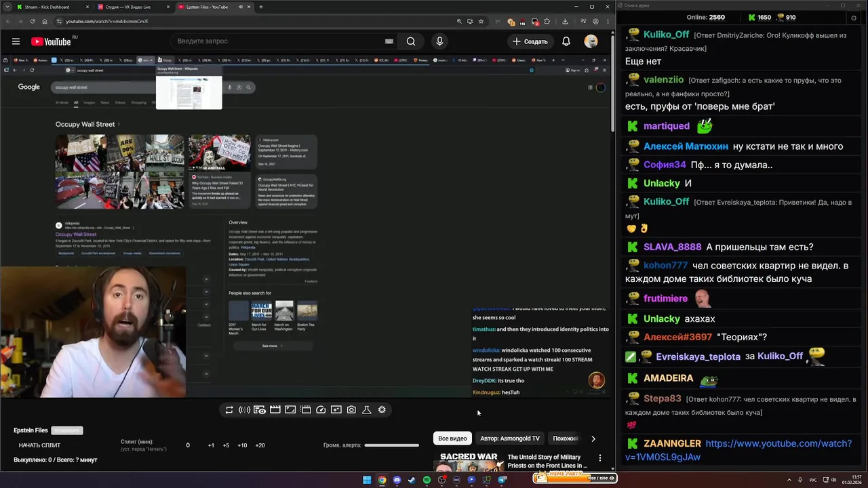Add +10 minutes to split

pos(242,445)
